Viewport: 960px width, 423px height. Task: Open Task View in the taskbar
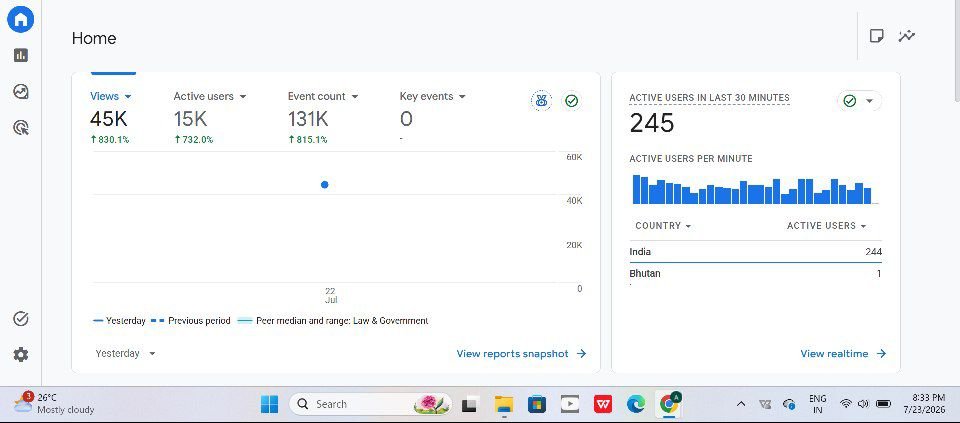point(470,404)
